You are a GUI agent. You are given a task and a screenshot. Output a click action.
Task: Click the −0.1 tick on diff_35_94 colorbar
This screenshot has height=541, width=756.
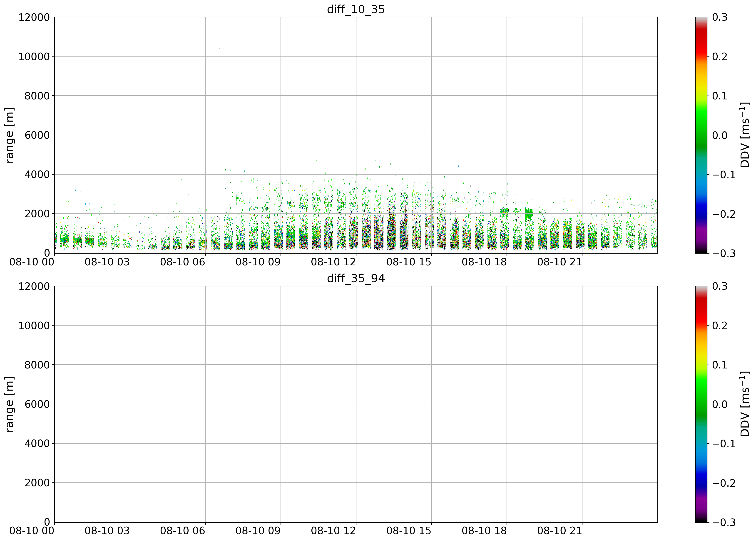[724, 443]
